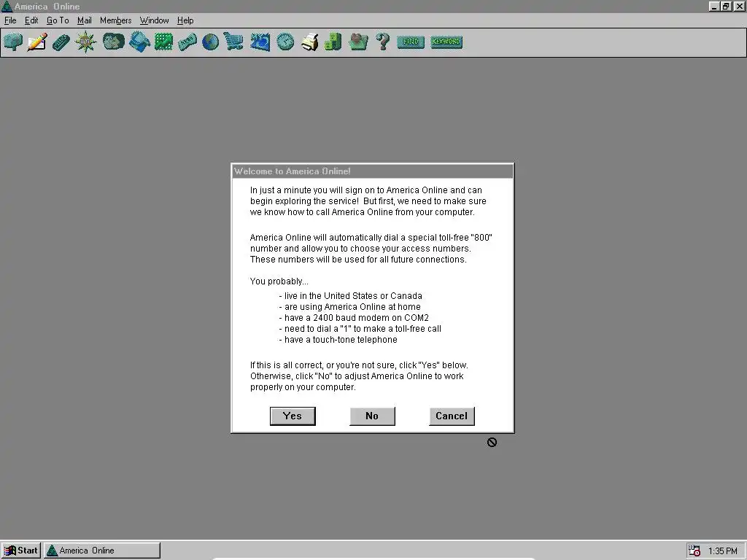Click the Online Clock icon
This screenshot has width=747, height=560.
285,42
